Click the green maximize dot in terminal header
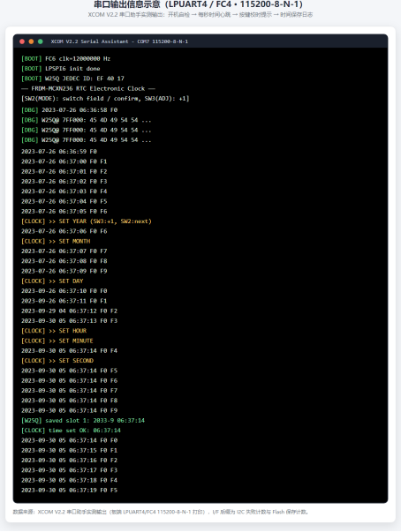The width and height of the screenshot is (401, 532). pos(41,41)
